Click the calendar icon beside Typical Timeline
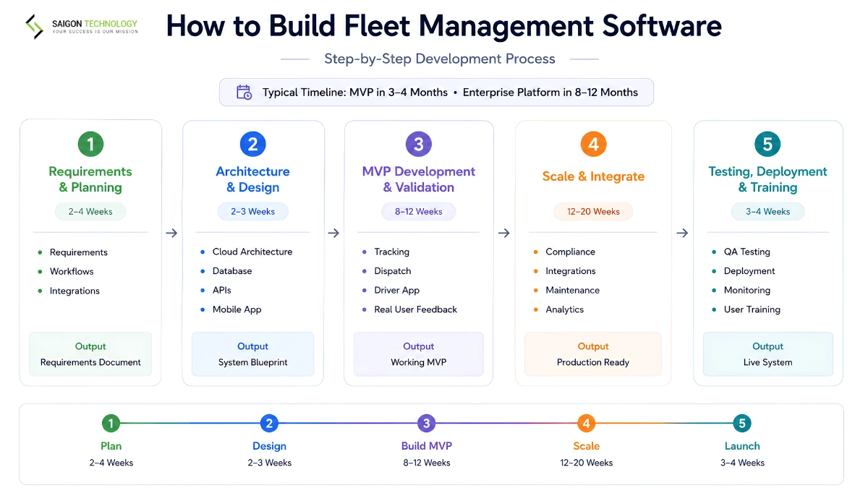Screen dimensions: 868x488 click(244, 92)
